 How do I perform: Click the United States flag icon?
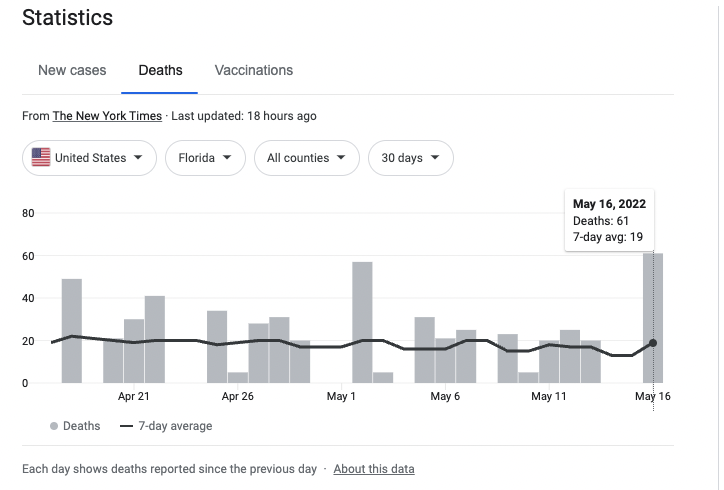tap(41, 157)
